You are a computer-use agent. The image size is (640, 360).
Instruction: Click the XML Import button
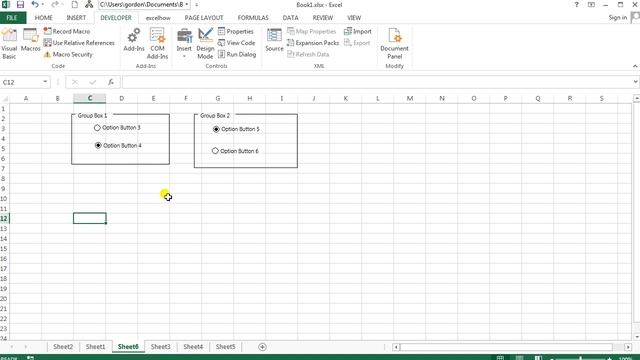pyautogui.click(x=358, y=31)
